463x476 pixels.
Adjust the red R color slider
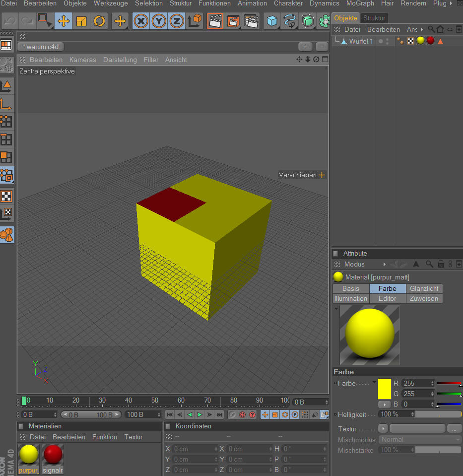[x=449, y=384]
